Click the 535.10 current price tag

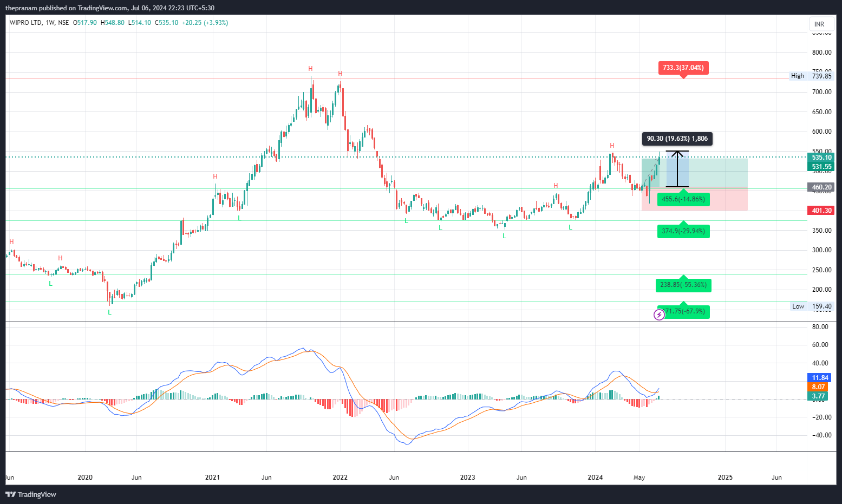click(821, 158)
